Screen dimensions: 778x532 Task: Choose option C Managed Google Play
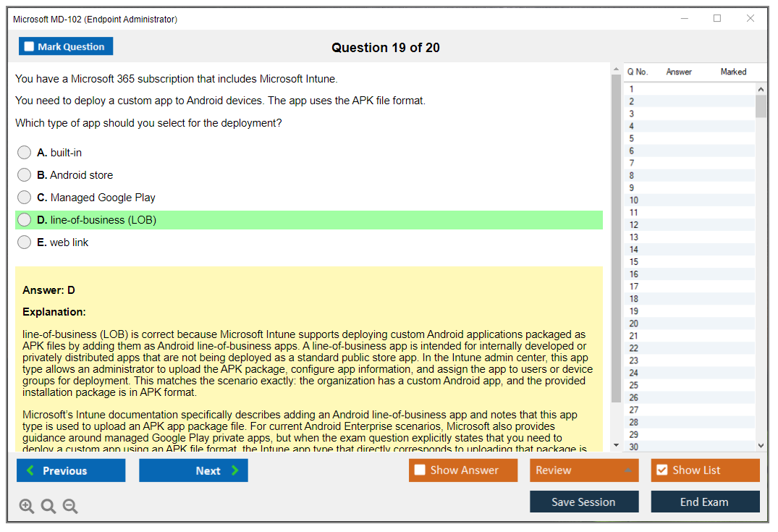click(x=25, y=197)
